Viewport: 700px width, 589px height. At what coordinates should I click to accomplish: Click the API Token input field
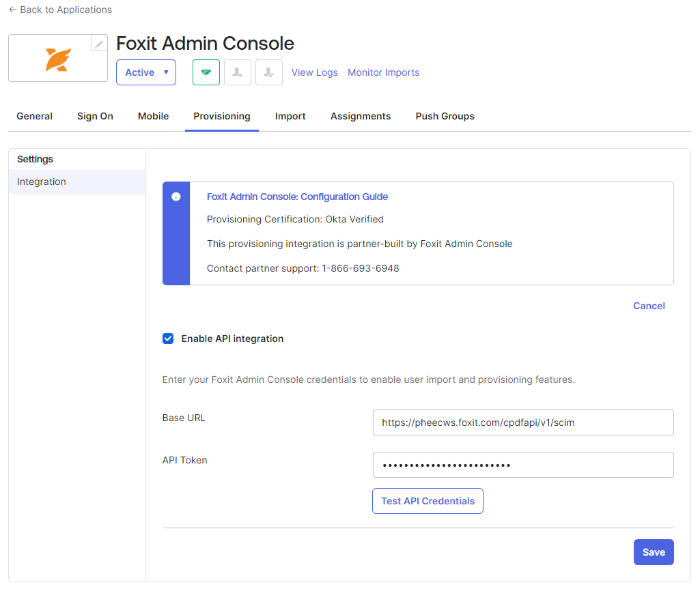tap(523, 465)
